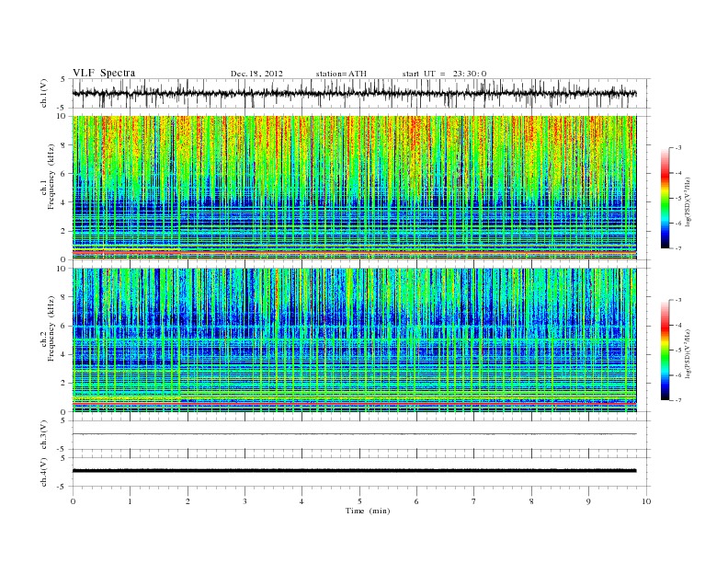Image resolution: width=728 pixels, height=563 pixels.
Task: Click the "8" tick on the time axis
Action: tap(531, 501)
